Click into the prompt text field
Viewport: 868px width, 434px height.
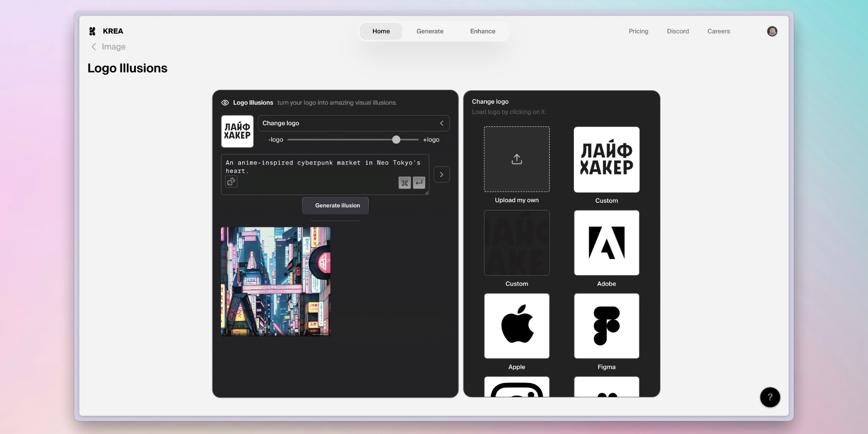pos(325,174)
